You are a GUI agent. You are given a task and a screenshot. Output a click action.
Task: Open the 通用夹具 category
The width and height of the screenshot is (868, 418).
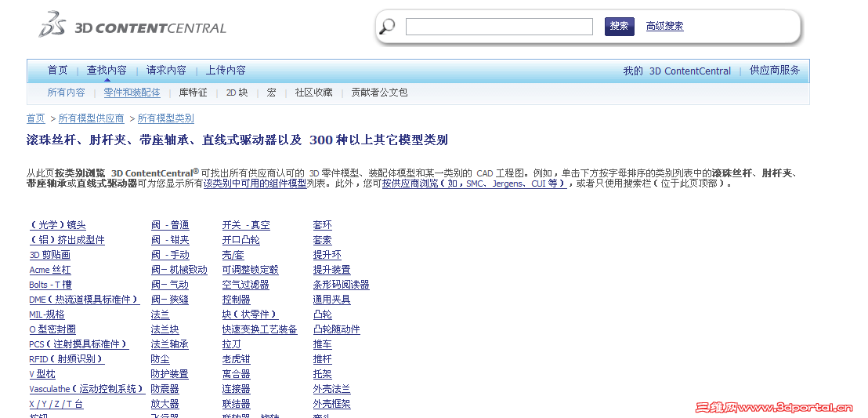point(332,300)
